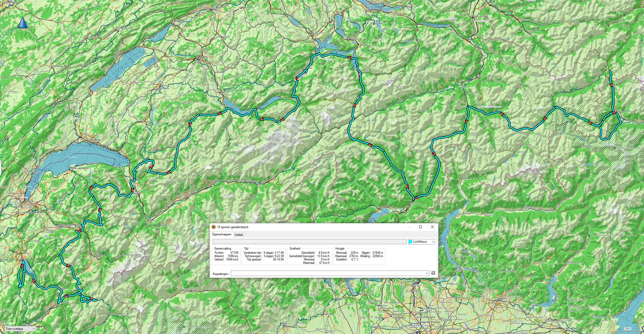Close the '19 sporen geselecteerd' dialog
Image resolution: width=644 pixels, height=334 pixels.
tap(432, 227)
